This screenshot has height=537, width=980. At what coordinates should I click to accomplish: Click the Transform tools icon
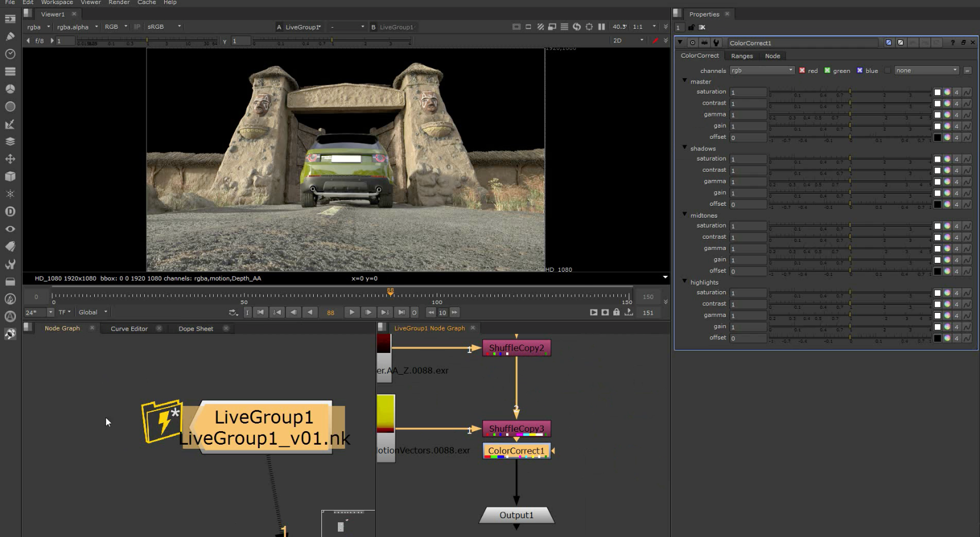pos(9,159)
